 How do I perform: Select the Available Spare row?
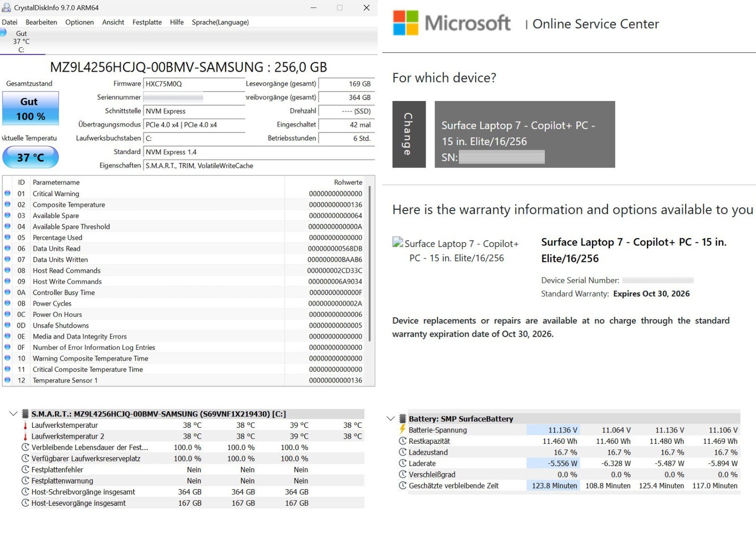(184, 215)
